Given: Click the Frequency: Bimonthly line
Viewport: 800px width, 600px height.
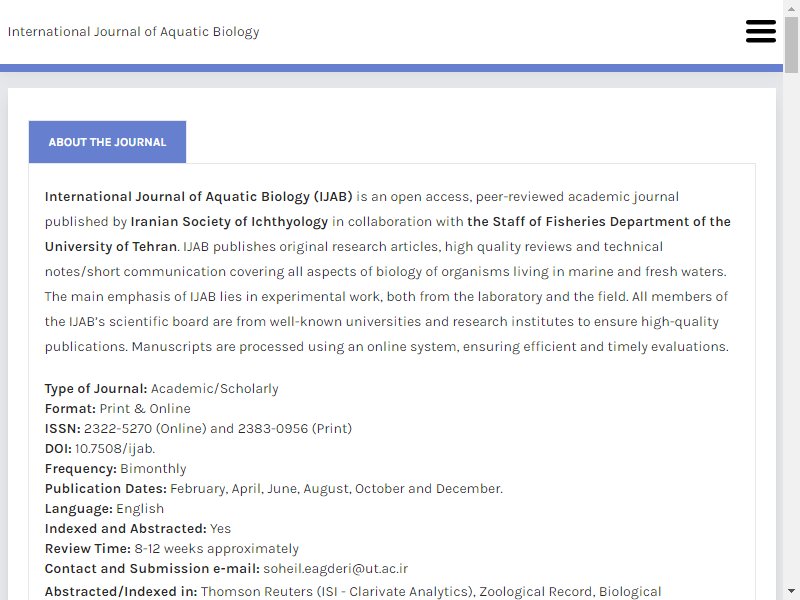Looking at the screenshot, I should [x=115, y=468].
